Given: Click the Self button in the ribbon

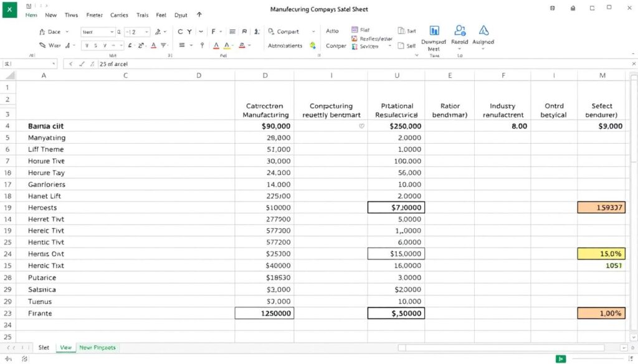Looking at the screenshot, I should [407, 45].
